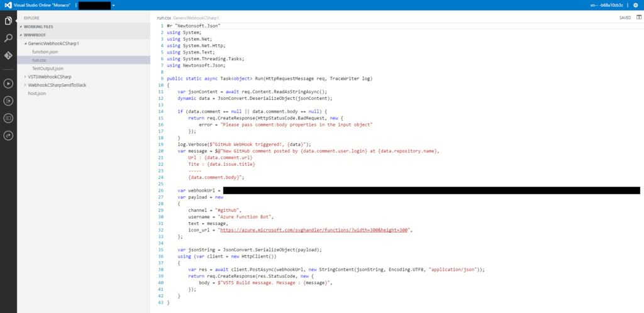
Task: Click the output arrow-box circle icon
Action: (8, 101)
